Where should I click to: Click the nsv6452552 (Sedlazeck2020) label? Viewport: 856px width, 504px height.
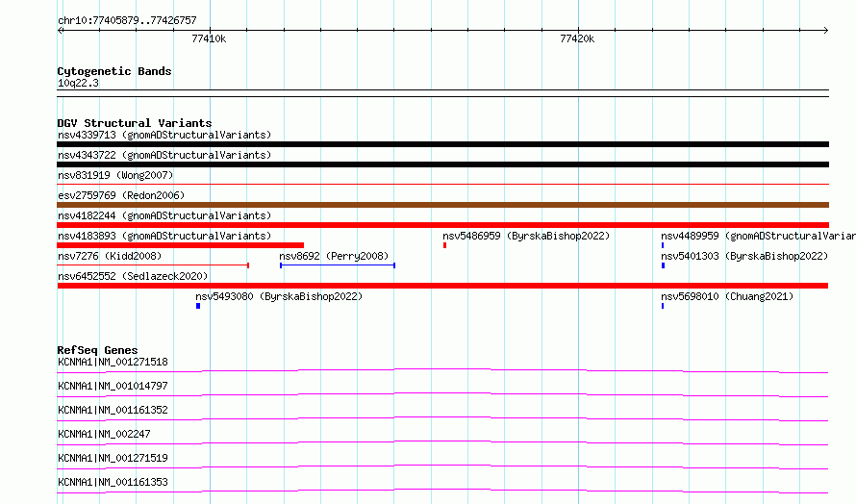coord(133,276)
